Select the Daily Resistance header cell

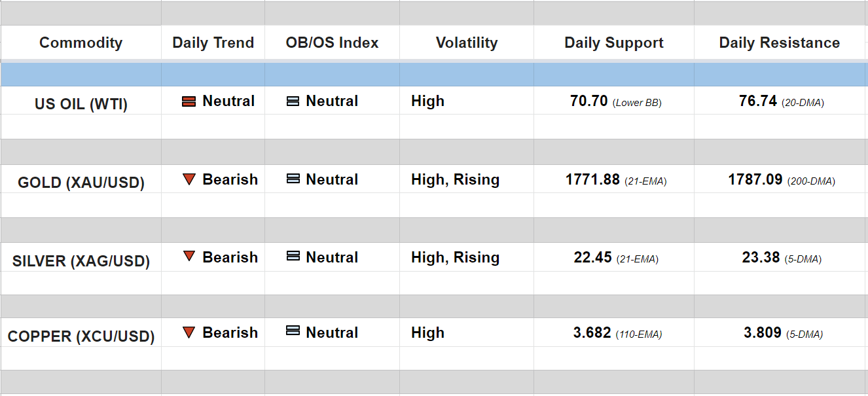pyautogui.click(x=779, y=43)
